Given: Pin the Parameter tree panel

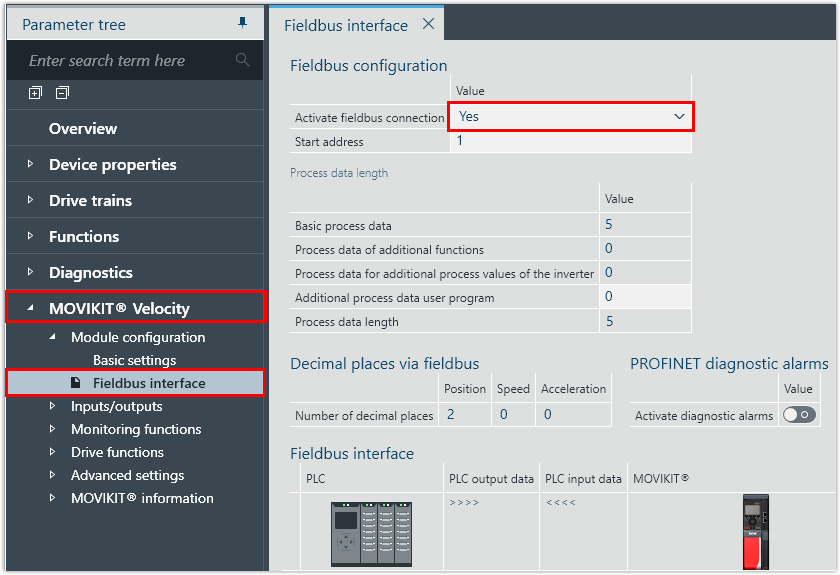Looking at the screenshot, I should pos(242,23).
